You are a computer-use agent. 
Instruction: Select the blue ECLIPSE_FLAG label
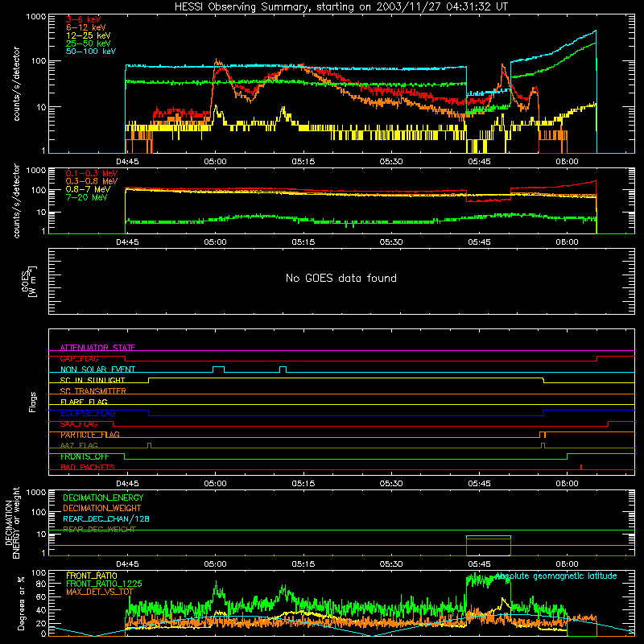coord(88,413)
